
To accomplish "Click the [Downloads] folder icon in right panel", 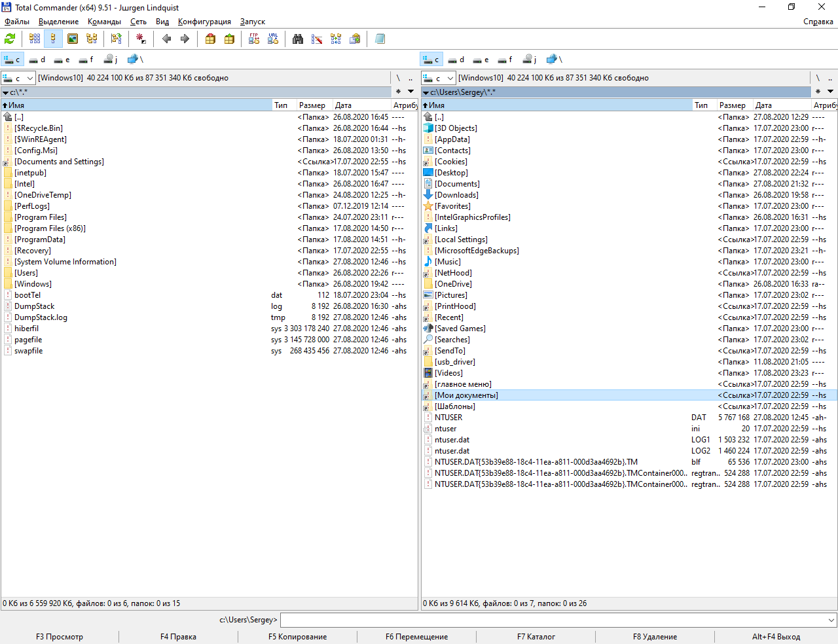I will (x=428, y=195).
